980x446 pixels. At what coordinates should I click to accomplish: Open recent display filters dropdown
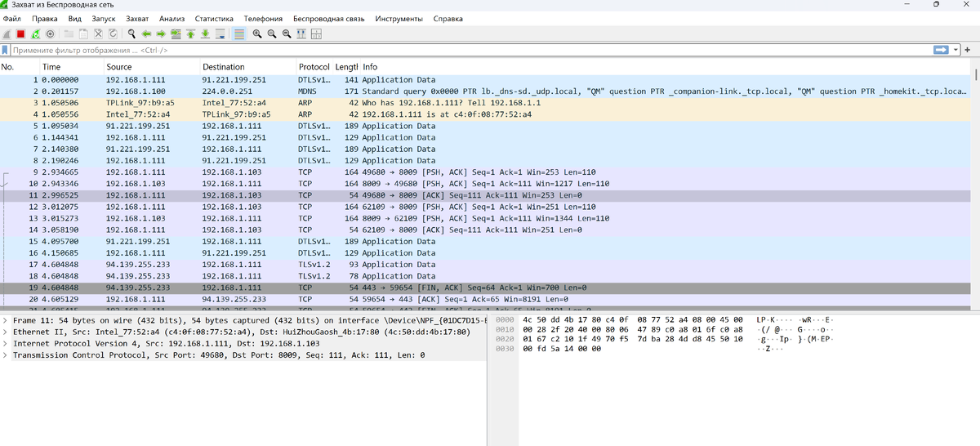[x=956, y=51]
